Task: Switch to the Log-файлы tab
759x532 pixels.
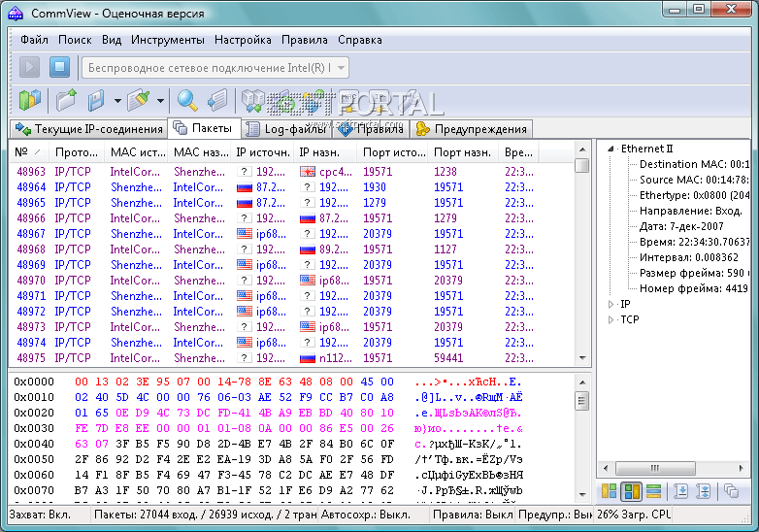Action: (287, 129)
